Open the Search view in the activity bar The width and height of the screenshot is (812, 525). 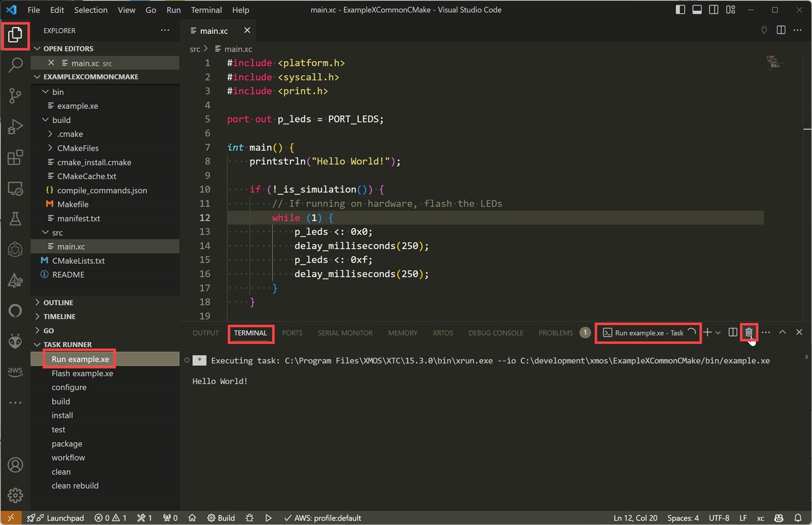(x=15, y=65)
